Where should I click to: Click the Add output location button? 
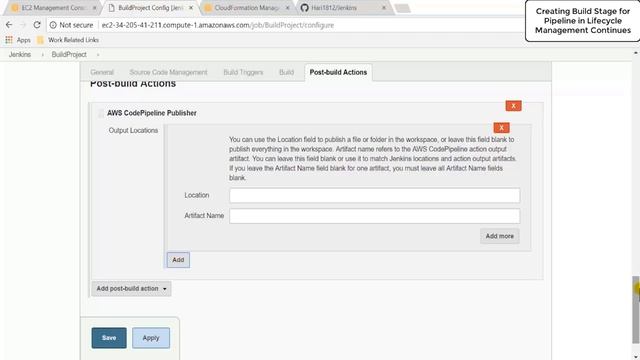pos(178,260)
